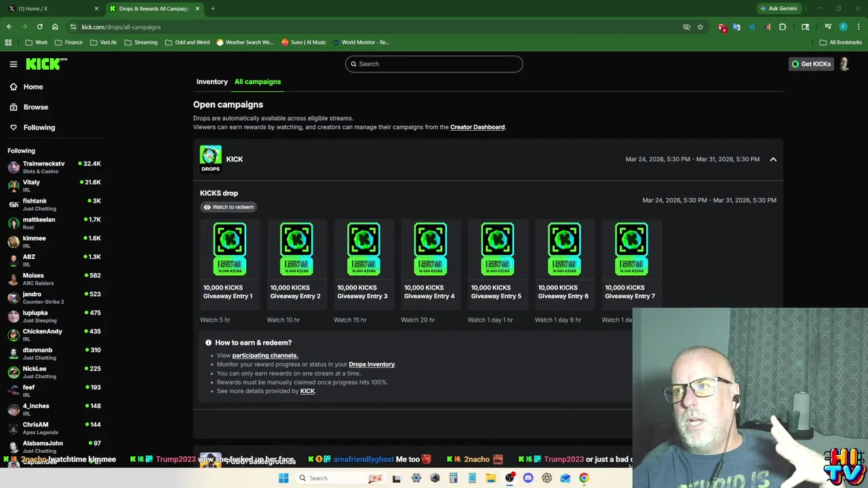The width and height of the screenshot is (868, 488).
Task: Open the Work bookmarks folder
Action: pyautogui.click(x=37, y=42)
